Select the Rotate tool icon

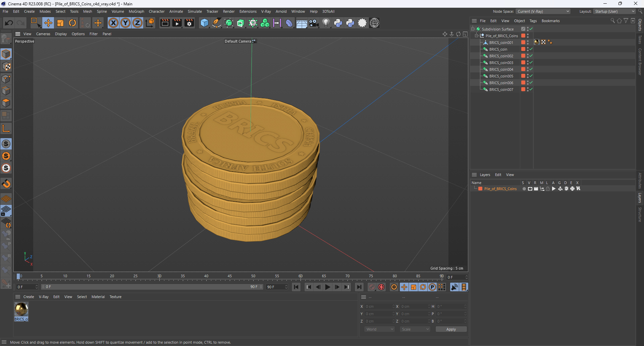[x=72, y=23]
